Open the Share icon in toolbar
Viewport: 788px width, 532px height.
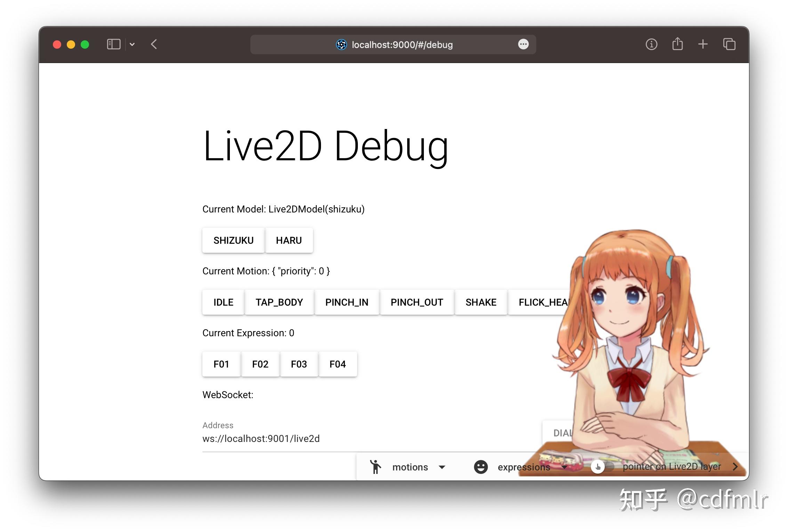(677, 44)
